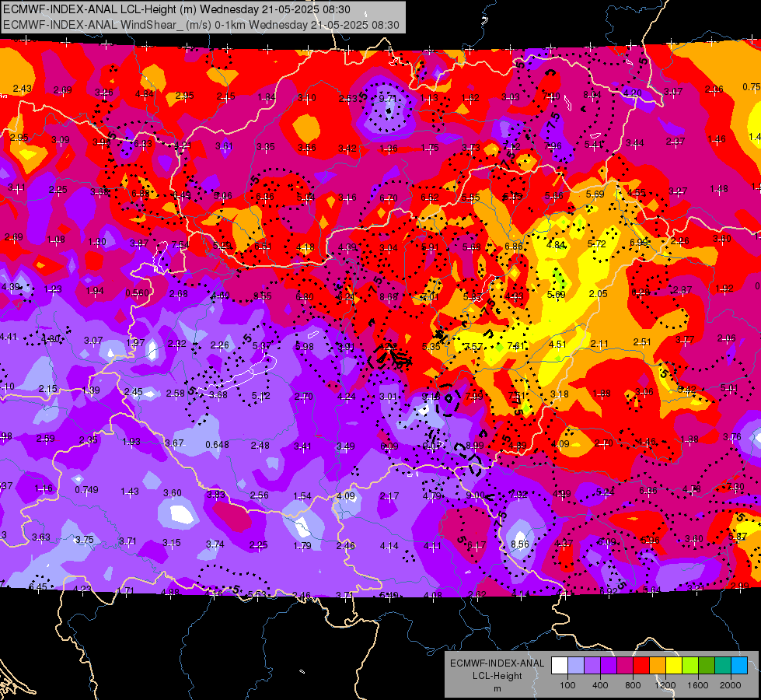Click wind shear value 6.99

(x=639, y=242)
